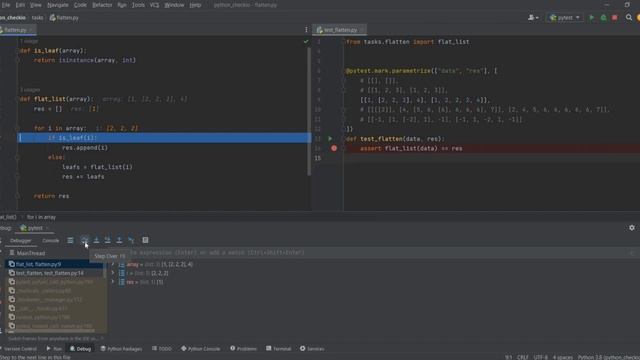Open debug panel settings gear
640x360 pixels.
pos(631,228)
